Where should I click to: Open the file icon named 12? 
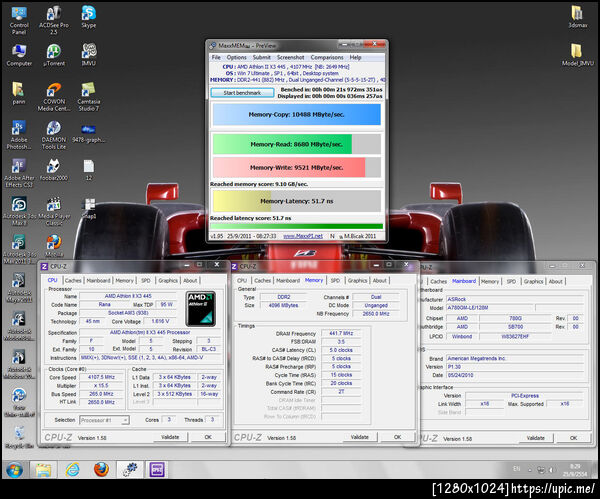(x=88, y=170)
